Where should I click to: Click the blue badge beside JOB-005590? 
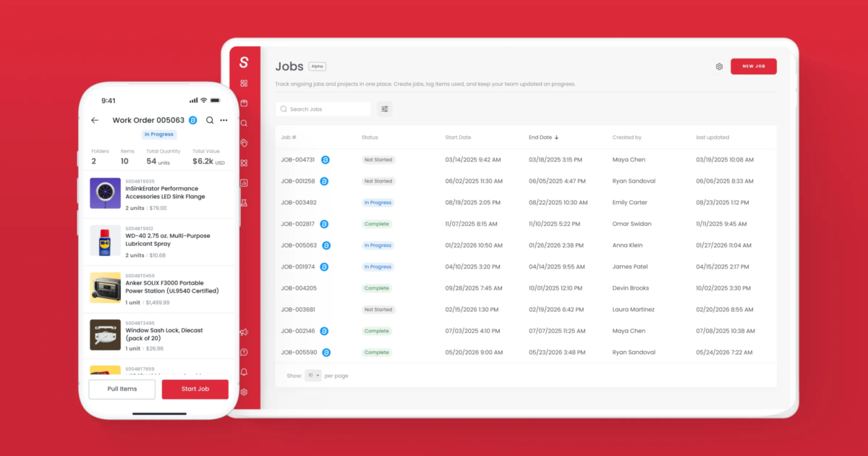[326, 352]
